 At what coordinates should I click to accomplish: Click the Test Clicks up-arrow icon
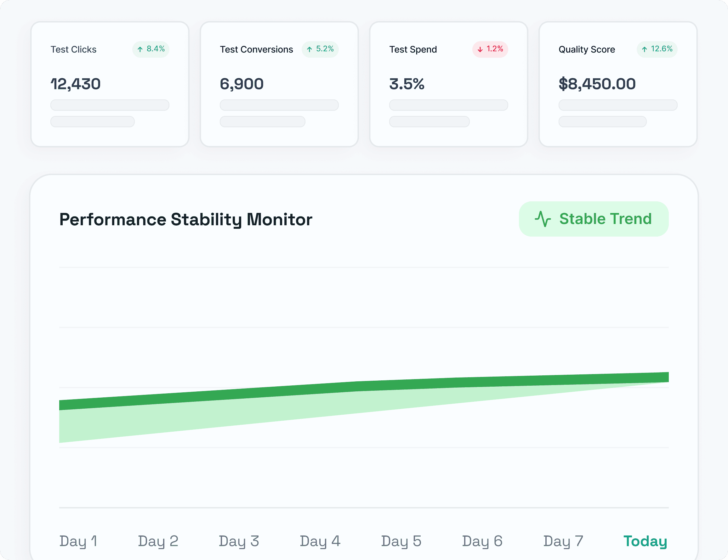[140, 49]
